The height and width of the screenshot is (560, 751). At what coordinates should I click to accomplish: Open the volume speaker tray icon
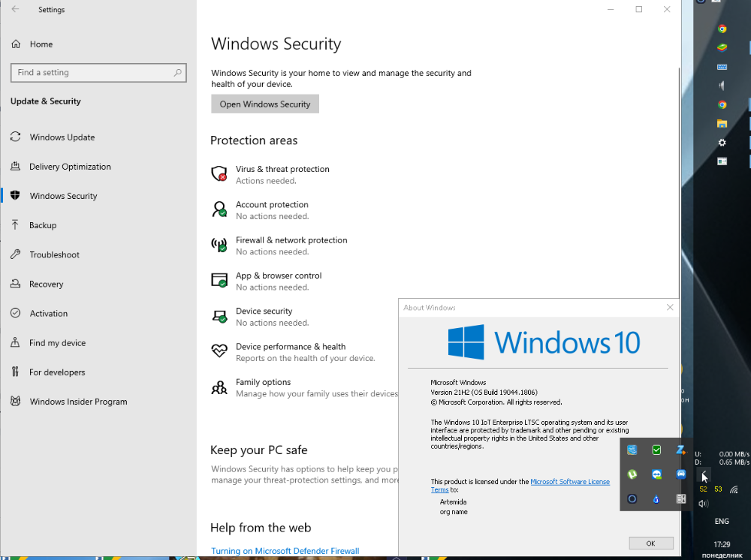[703, 504]
